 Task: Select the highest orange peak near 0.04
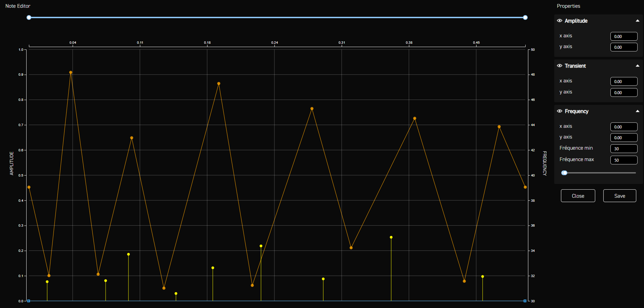(71, 73)
